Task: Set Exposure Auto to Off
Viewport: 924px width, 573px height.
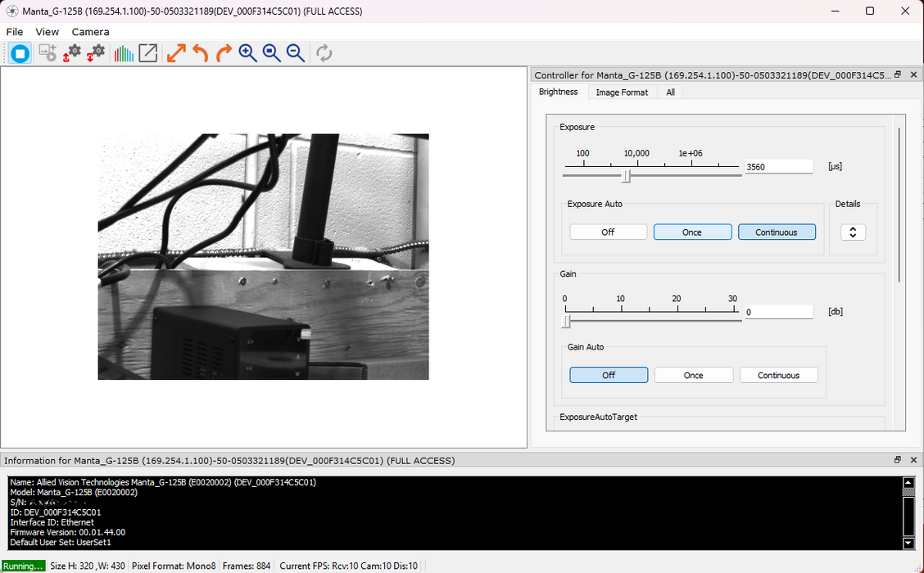Action: tap(608, 232)
